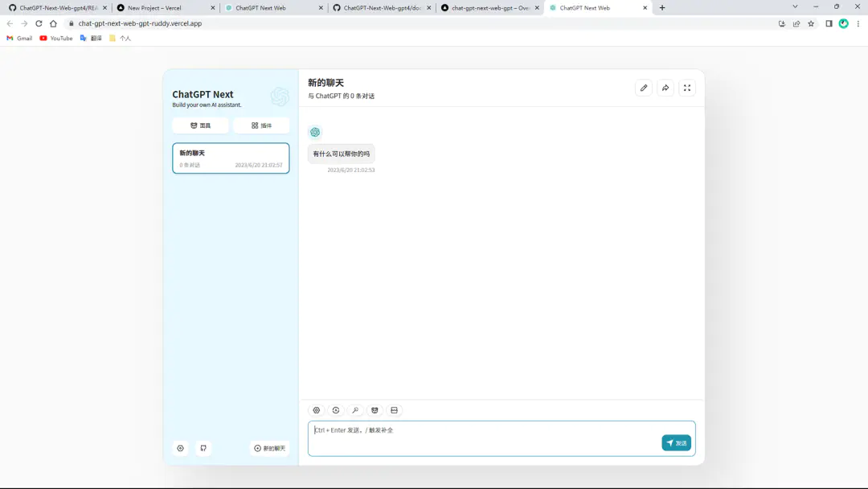Focus the message input text box
Image resolution: width=868 pixels, height=489 pixels.
482,438
